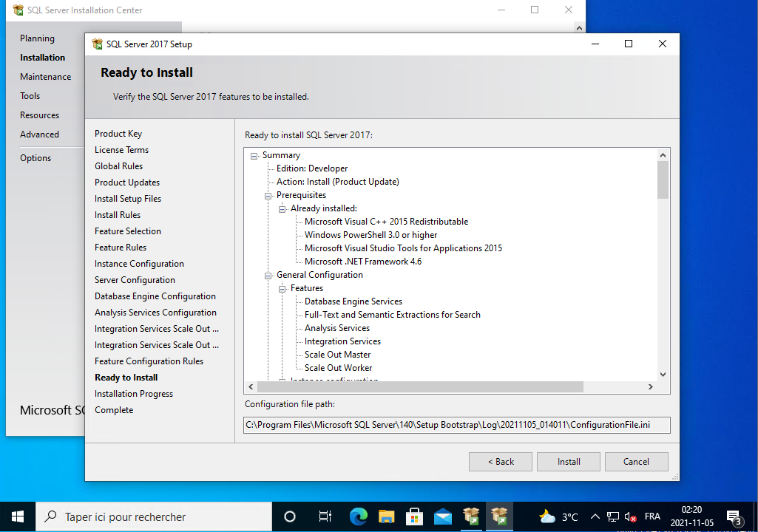The height and width of the screenshot is (532, 758).
Task: Collapse the Summary tree node
Action: 254,156
